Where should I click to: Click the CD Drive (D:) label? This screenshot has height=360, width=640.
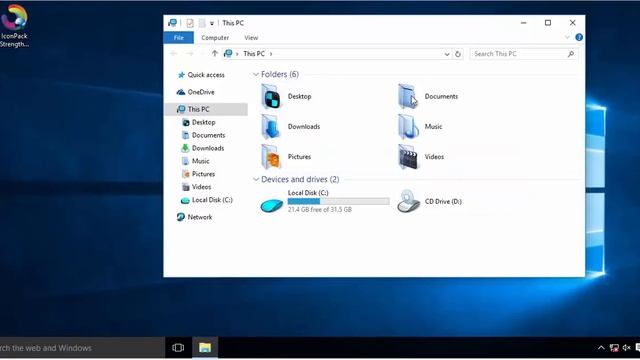443,201
